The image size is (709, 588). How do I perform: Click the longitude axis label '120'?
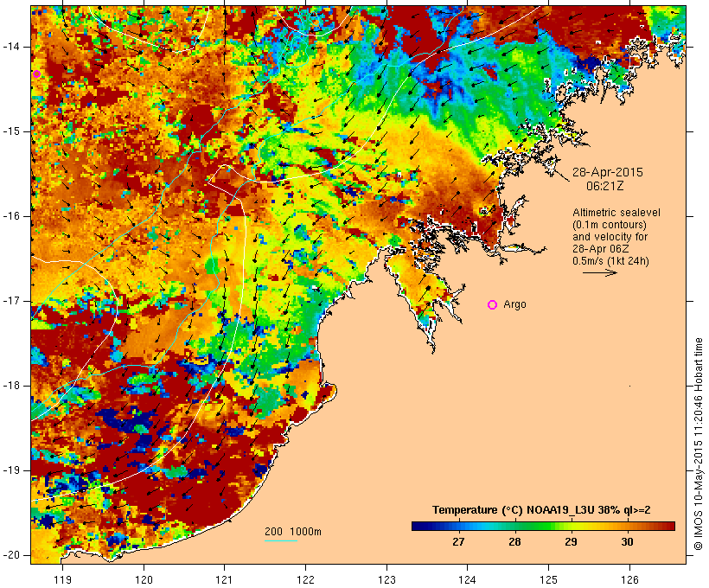[x=144, y=579]
